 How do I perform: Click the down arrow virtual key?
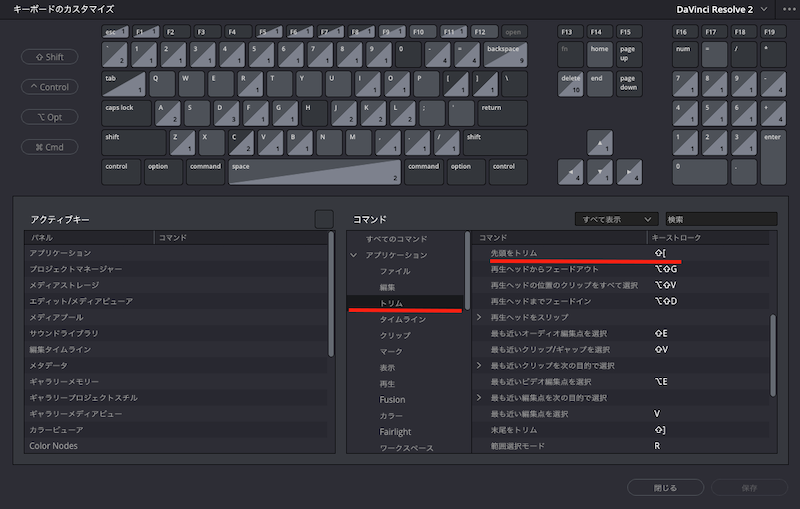coord(600,172)
